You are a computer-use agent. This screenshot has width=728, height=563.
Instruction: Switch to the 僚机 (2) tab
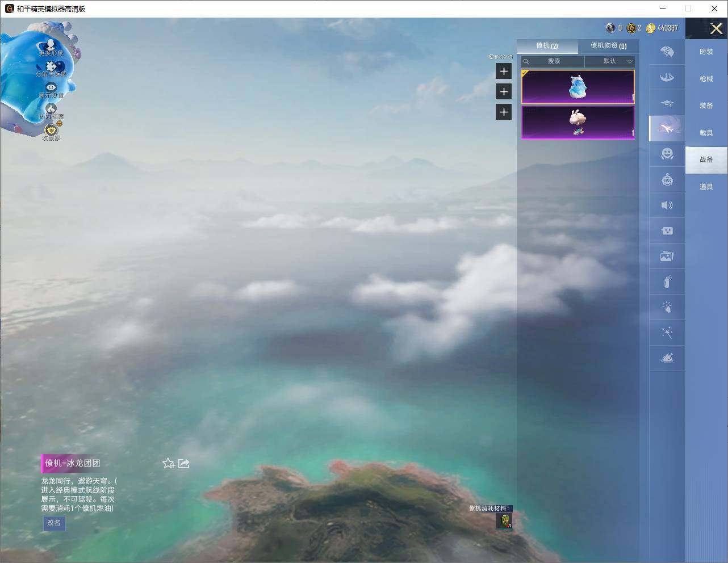(x=547, y=46)
